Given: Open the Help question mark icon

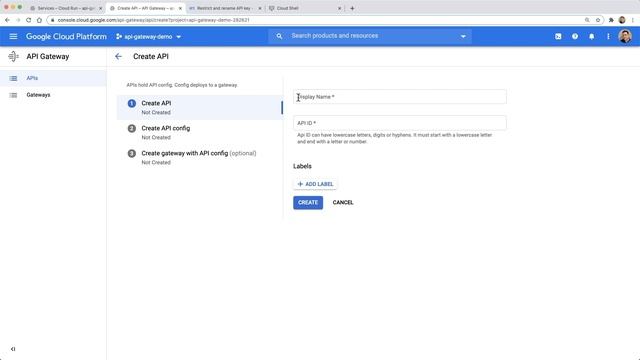Looking at the screenshot, I should coord(575,36).
